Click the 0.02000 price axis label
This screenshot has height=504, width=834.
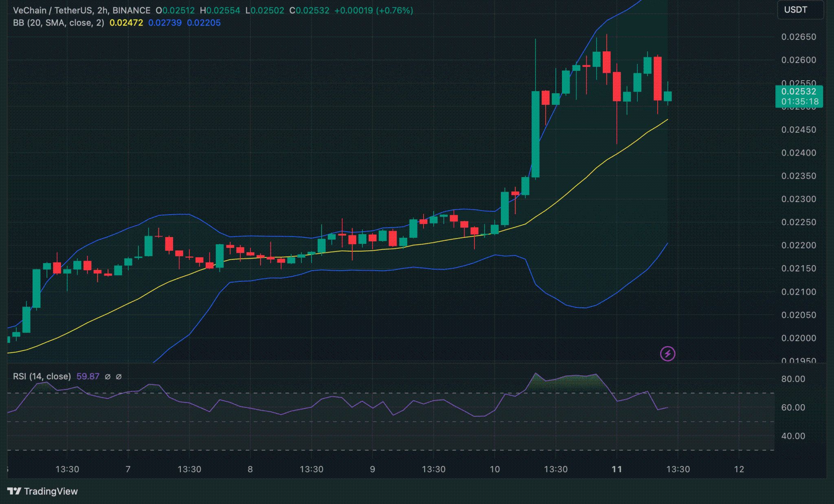(799, 338)
